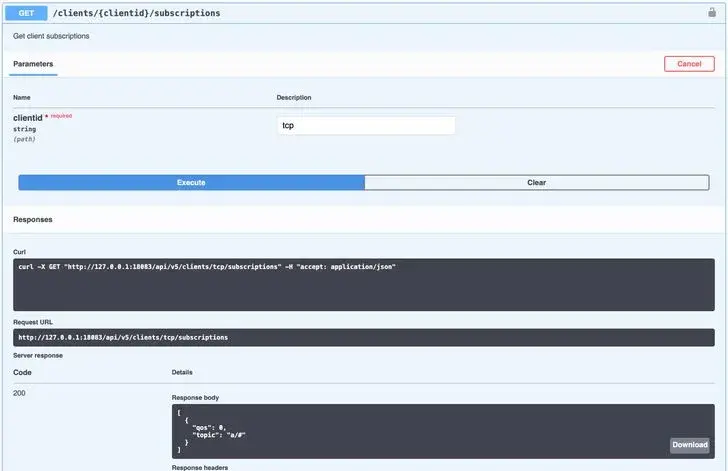Click the Name column header
This screenshot has height=471, width=728.
22,98
